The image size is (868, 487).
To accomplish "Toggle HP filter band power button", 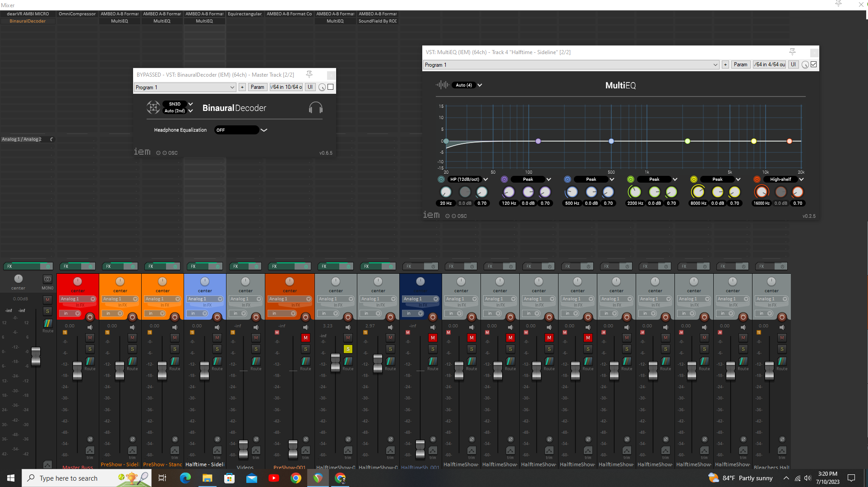I will (x=441, y=179).
